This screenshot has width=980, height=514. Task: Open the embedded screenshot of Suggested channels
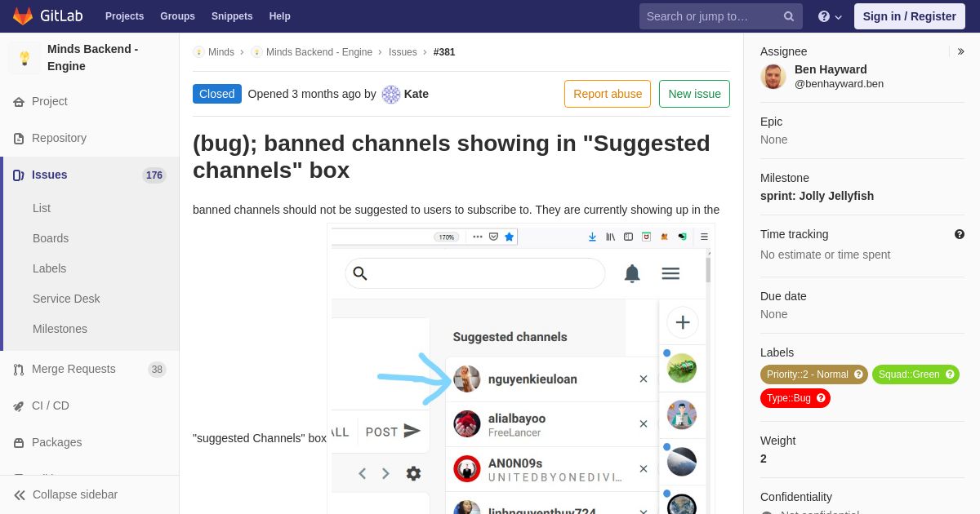[521, 368]
